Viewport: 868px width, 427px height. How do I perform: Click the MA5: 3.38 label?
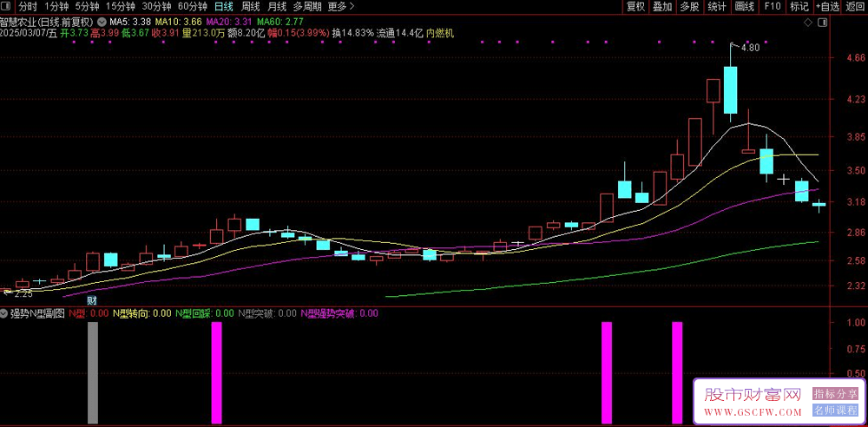pos(129,23)
